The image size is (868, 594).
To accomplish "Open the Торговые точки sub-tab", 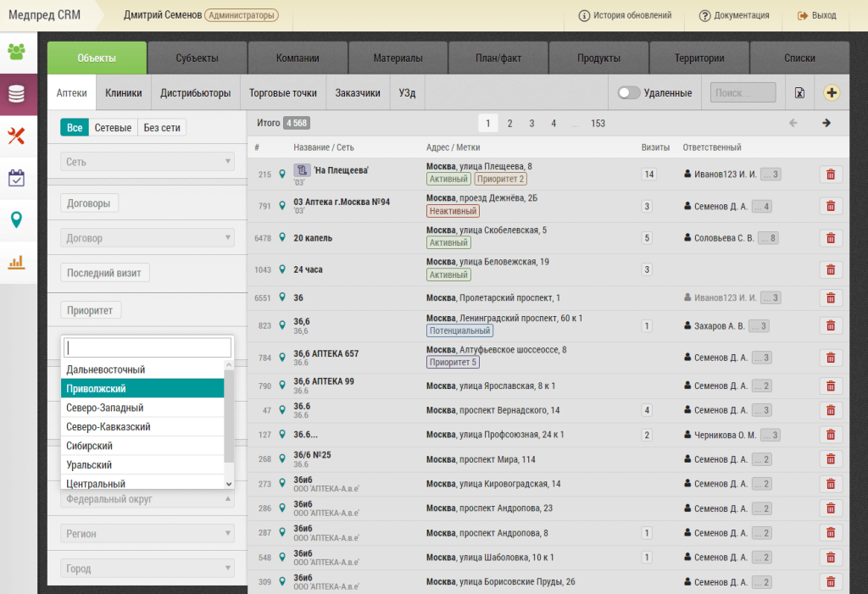I will click(283, 93).
